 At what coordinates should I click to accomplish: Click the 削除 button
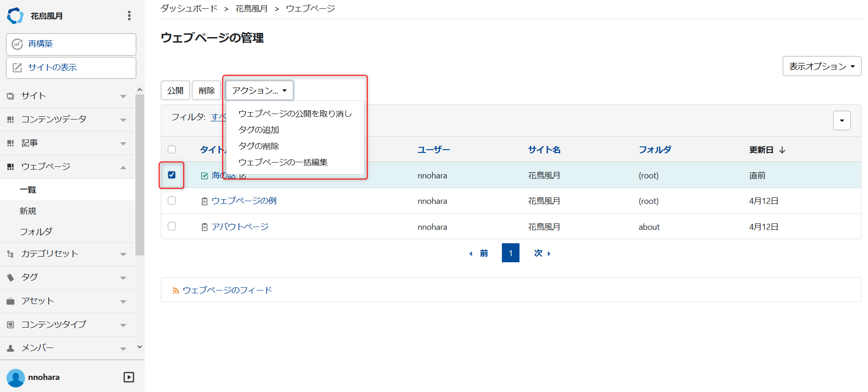point(207,90)
